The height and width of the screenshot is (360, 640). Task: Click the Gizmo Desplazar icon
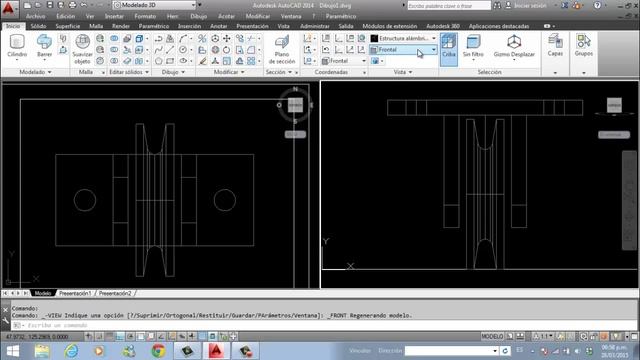pos(514,46)
